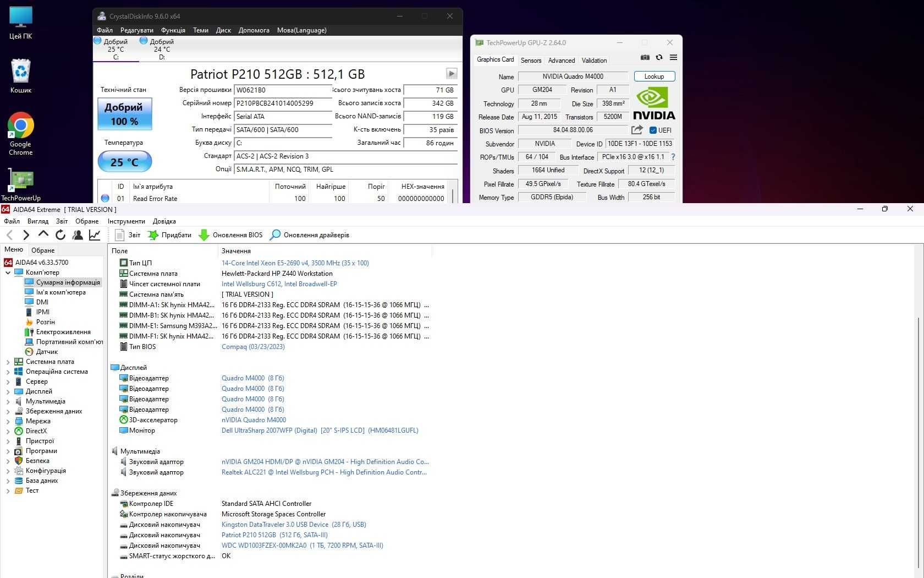The width and height of the screenshot is (924, 578).
Task: Open the Кошик recycle bin desktop icon
Action: click(21, 77)
